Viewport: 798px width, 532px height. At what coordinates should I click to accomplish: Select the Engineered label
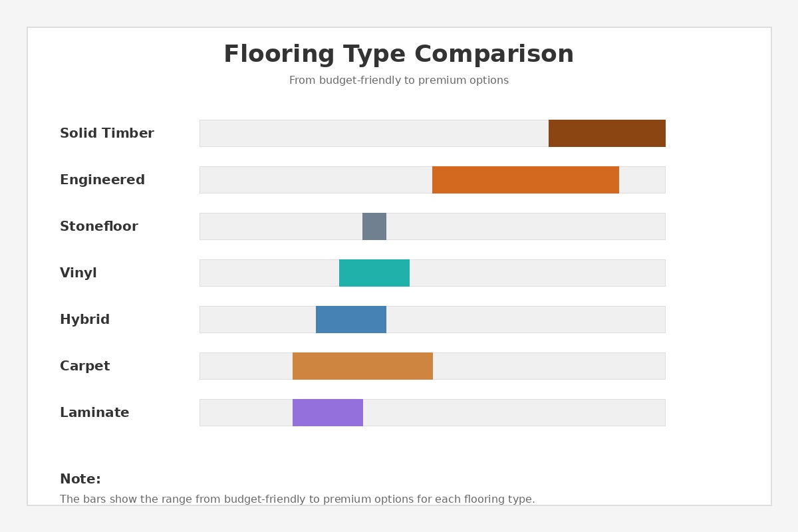tap(102, 180)
